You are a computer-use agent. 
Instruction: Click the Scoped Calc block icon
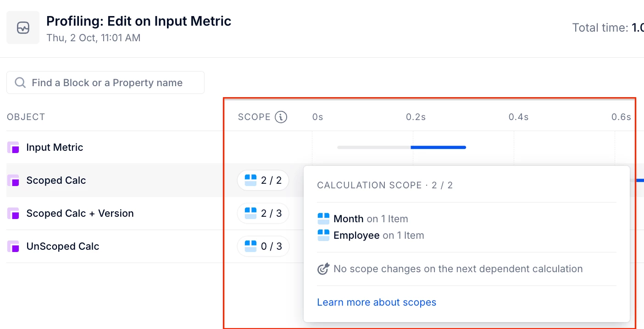point(13,181)
